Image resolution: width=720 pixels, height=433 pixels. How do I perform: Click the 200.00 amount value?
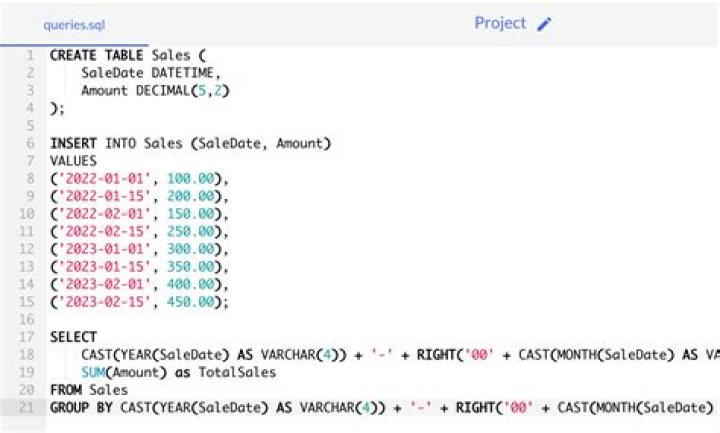coord(193,196)
